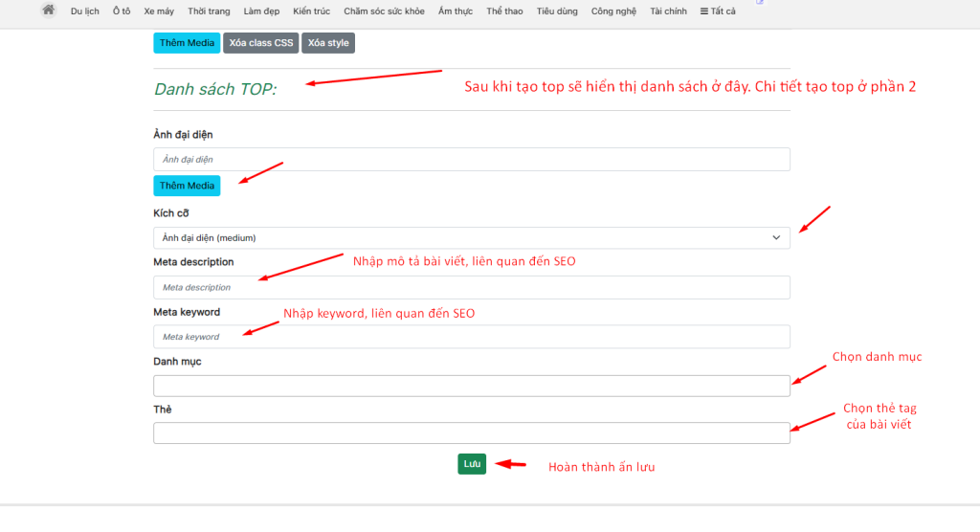
Task: Select 'Chăm sóc sức khỏe' in navigation
Action: point(384,11)
